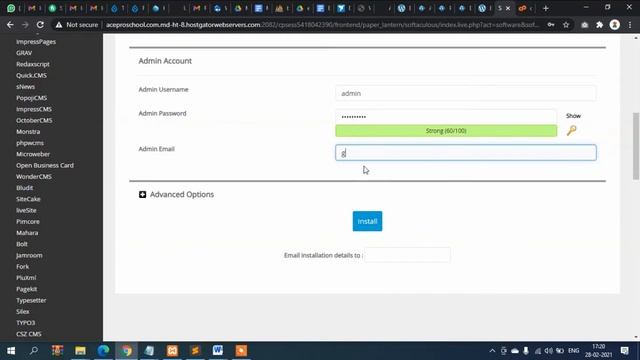The width and height of the screenshot is (640, 360).
Task: Reload the current page
Action: point(40,25)
